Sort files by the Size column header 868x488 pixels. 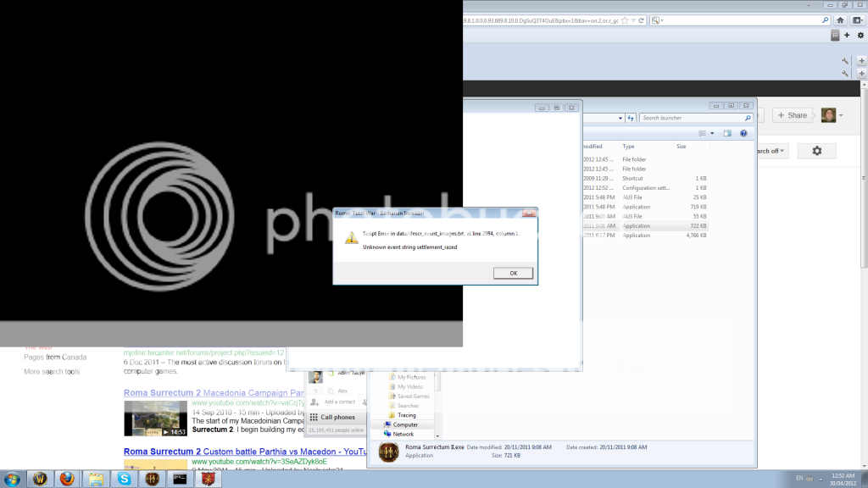point(682,147)
